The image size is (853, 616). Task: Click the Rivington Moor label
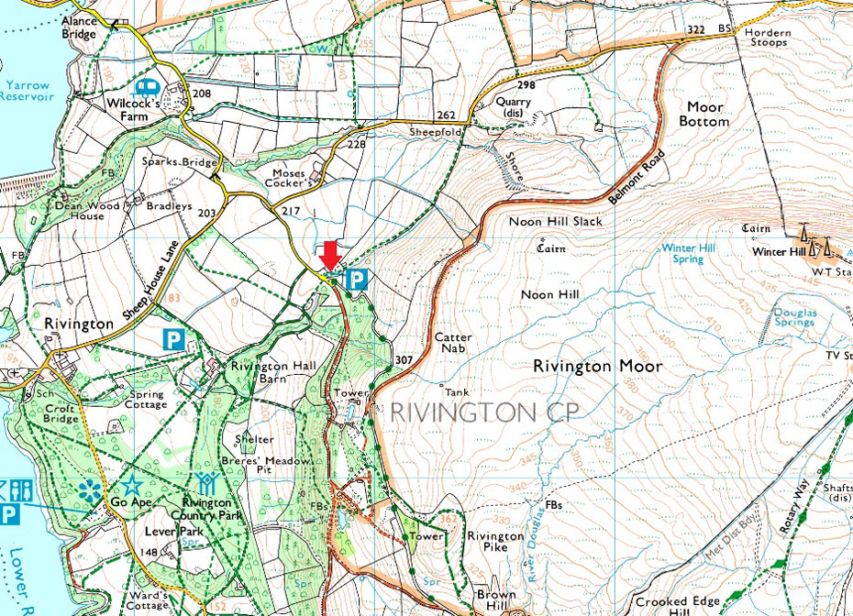pos(597,367)
